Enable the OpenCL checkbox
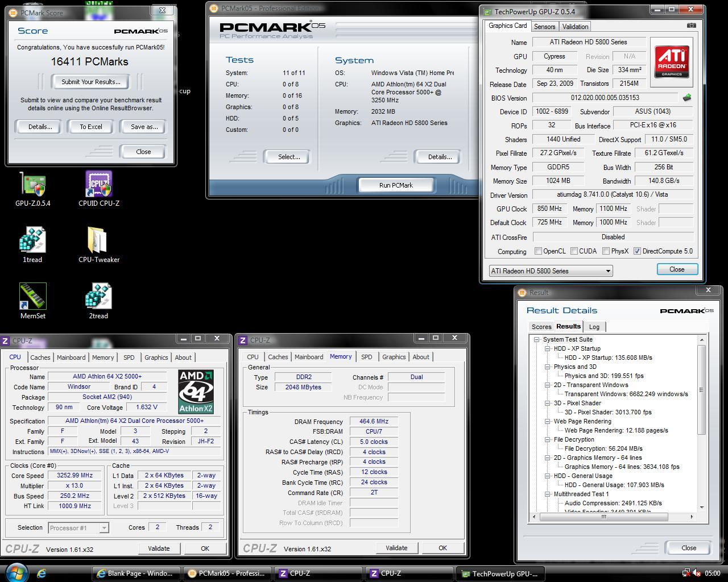Screen dimensions: 728x582 pyautogui.click(x=538, y=251)
